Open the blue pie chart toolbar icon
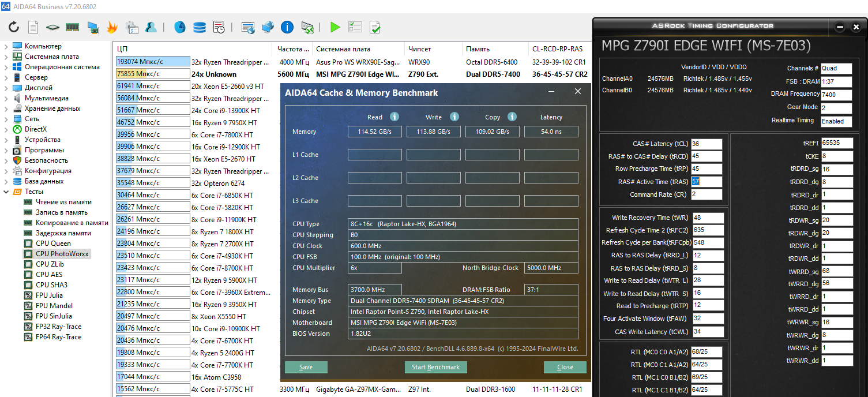Screen dimensions: 868x397 coord(180,27)
